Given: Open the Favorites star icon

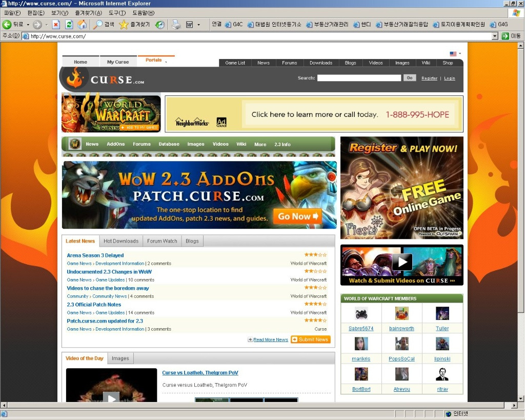Looking at the screenshot, I should pyautogui.click(x=124, y=25).
